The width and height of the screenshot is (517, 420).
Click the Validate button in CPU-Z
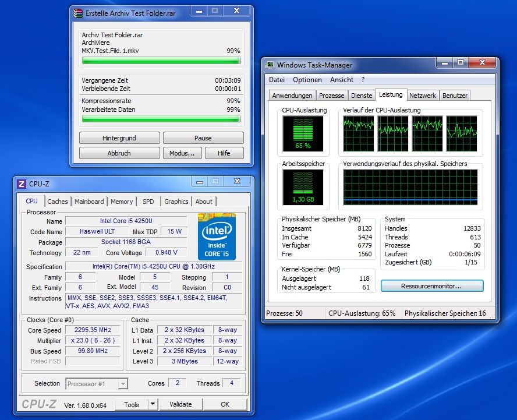pos(180,404)
